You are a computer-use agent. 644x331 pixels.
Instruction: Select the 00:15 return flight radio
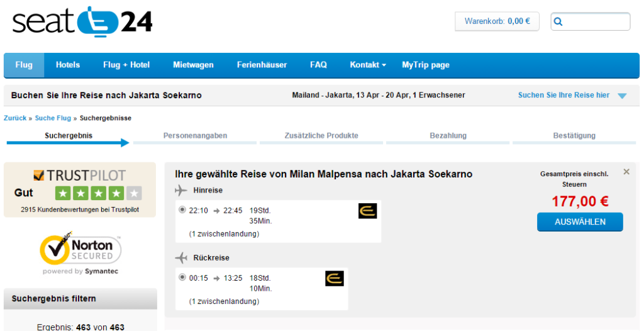pos(182,278)
